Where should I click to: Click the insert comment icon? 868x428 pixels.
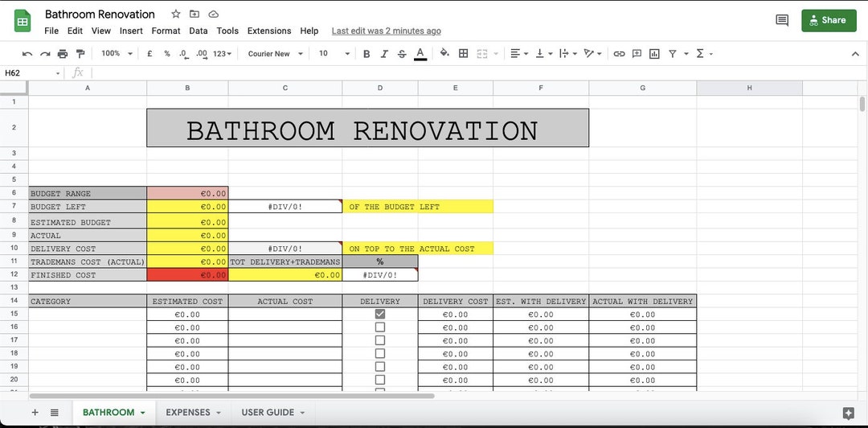click(x=637, y=54)
